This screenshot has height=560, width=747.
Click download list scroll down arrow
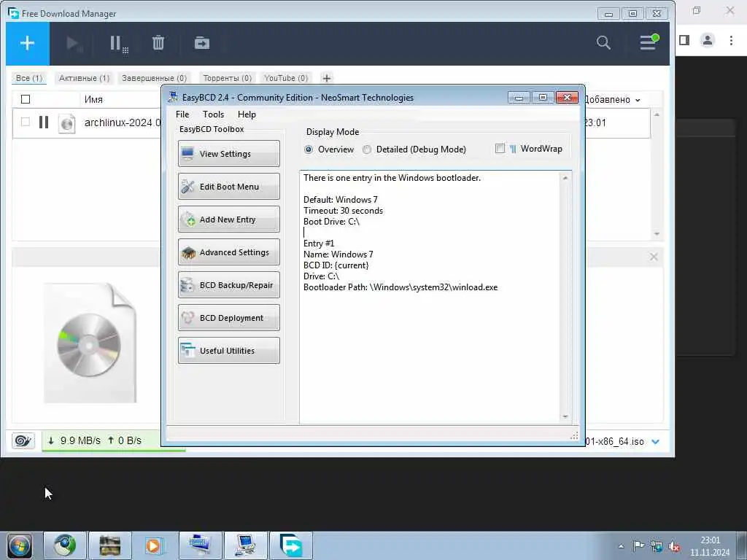tap(657, 234)
